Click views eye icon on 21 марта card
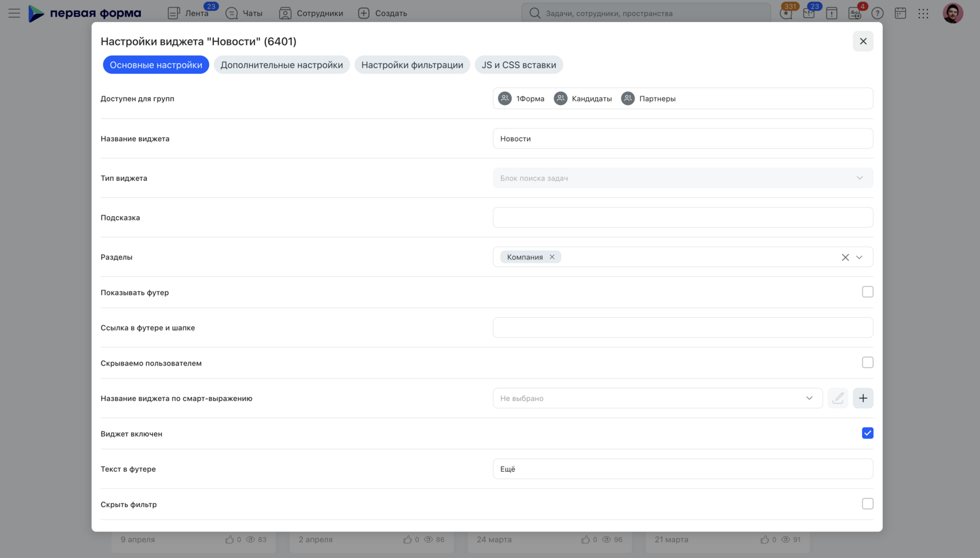Screen dimensions: 980x558 pos(785,539)
